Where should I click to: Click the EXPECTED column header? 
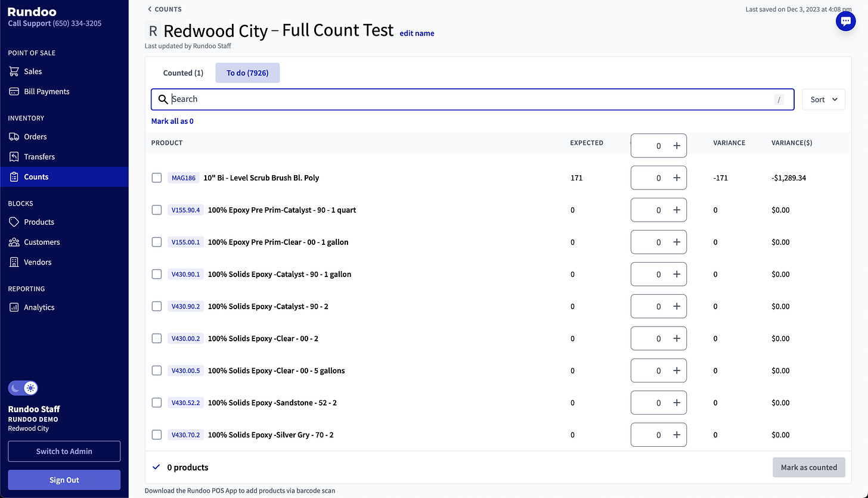point(587,143)
